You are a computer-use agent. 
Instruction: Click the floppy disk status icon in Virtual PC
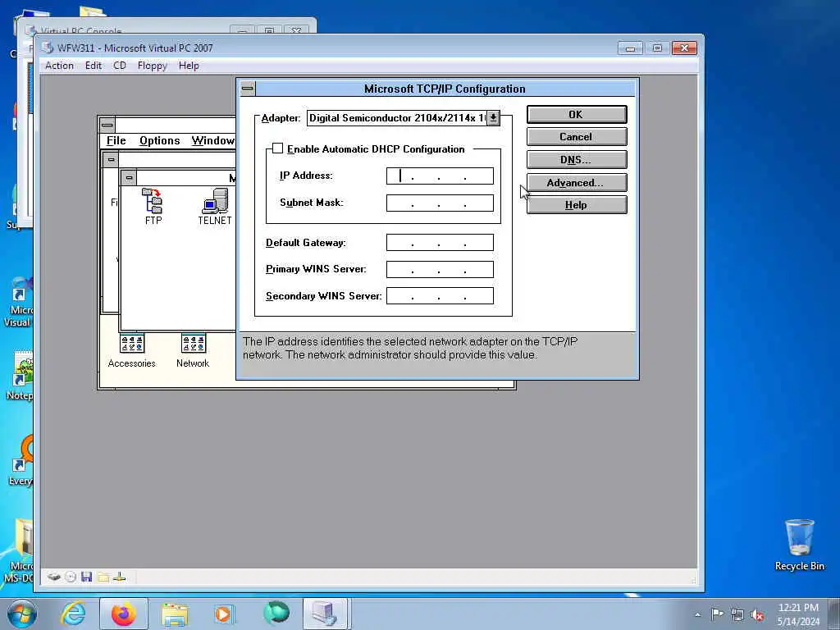click(87, 577)
